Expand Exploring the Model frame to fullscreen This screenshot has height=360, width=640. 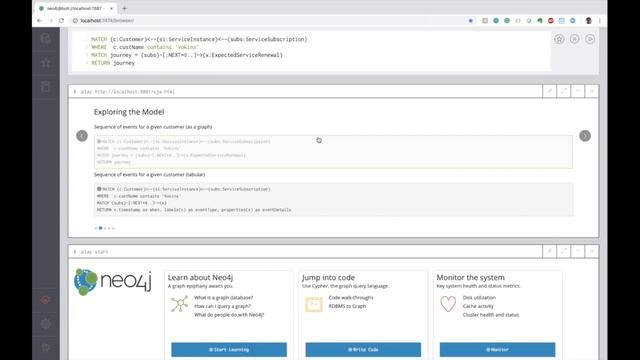coord(564,91)
